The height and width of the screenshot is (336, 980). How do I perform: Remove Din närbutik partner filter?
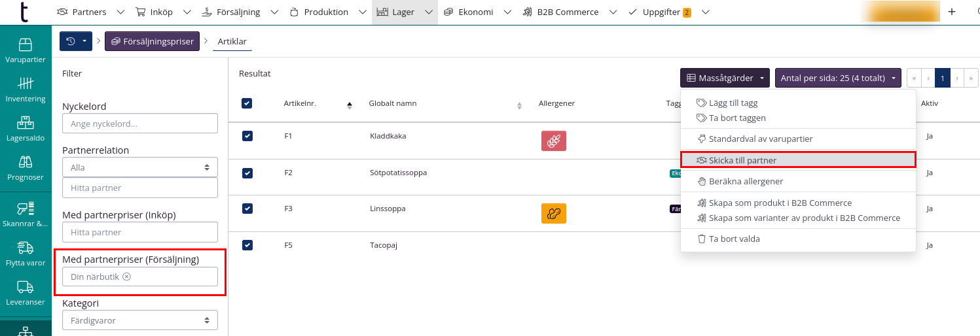click(127, 277)
